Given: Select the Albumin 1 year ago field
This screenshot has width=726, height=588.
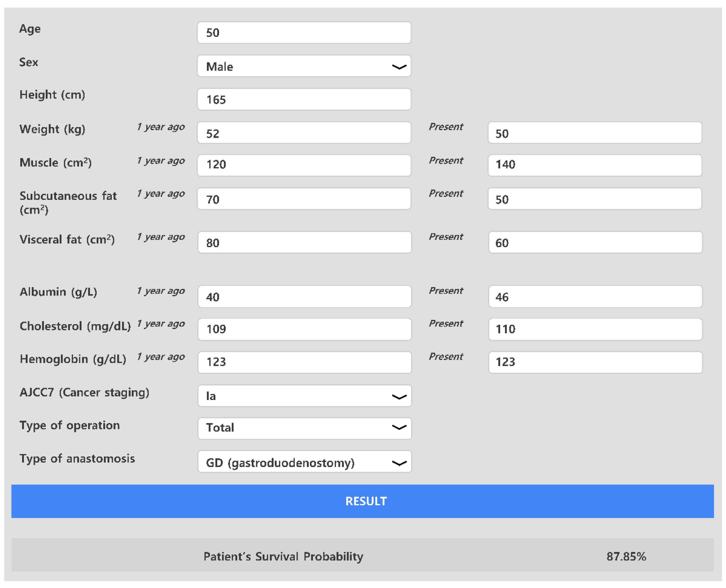Looking at the screenshot, I should coord(304,297).
